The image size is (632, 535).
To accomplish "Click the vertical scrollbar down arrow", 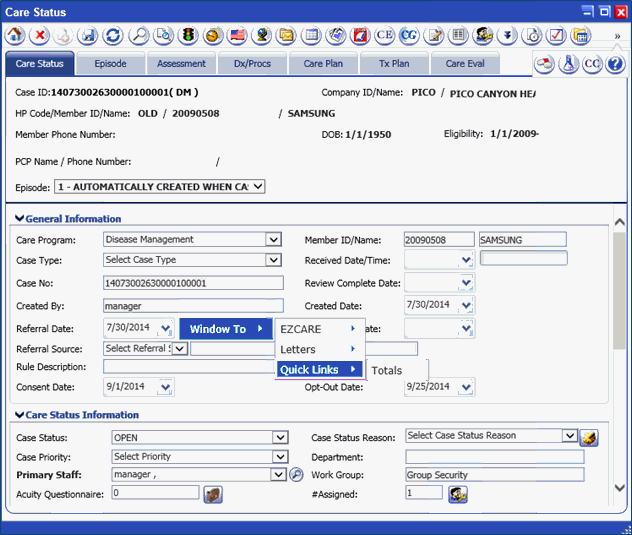I will click(x=620, y=490).
